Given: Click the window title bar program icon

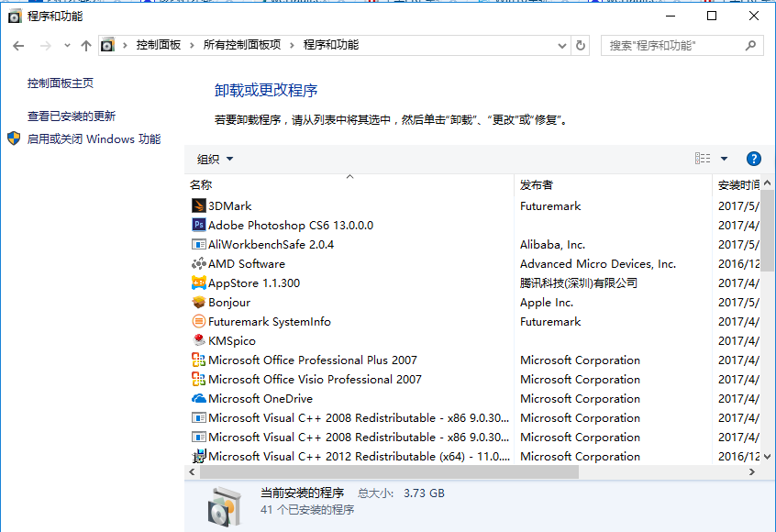Looking at the screenshot, I should [15, 17].
